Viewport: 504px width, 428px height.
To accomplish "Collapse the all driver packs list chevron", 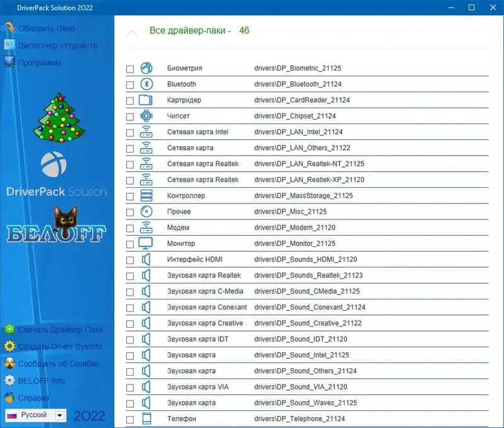I will coord(132,33).
